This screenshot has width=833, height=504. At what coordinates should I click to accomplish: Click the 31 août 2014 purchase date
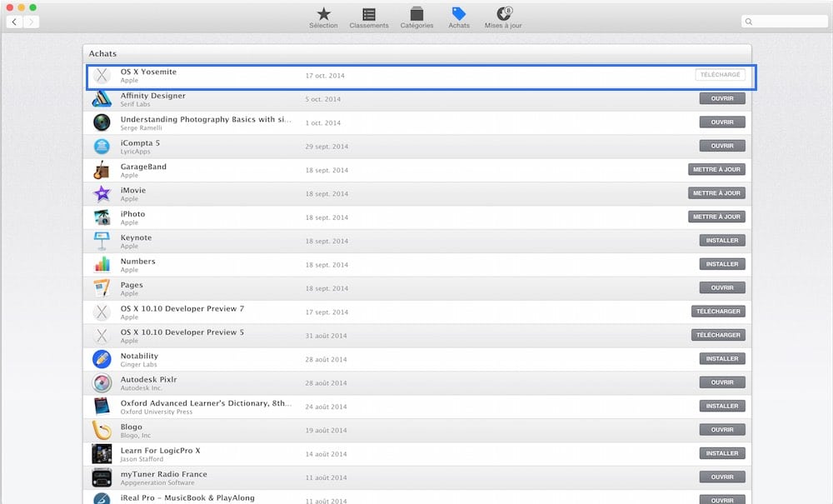(326, 336)
